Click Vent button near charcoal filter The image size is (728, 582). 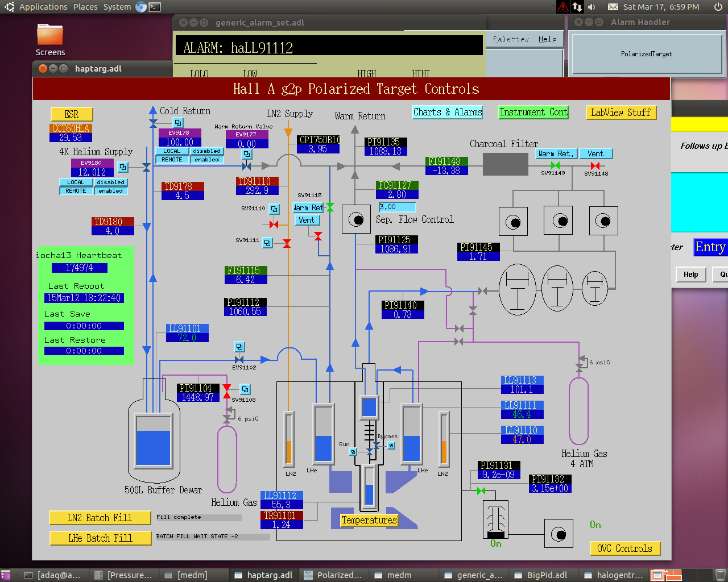(x=596, y=153)
